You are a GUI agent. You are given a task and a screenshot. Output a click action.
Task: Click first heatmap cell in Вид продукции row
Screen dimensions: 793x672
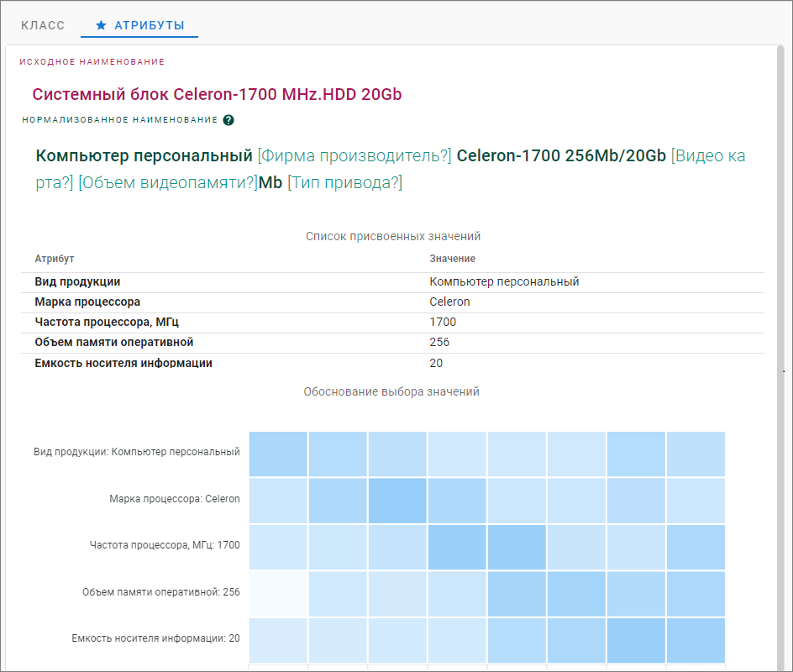tap(278, 454)
